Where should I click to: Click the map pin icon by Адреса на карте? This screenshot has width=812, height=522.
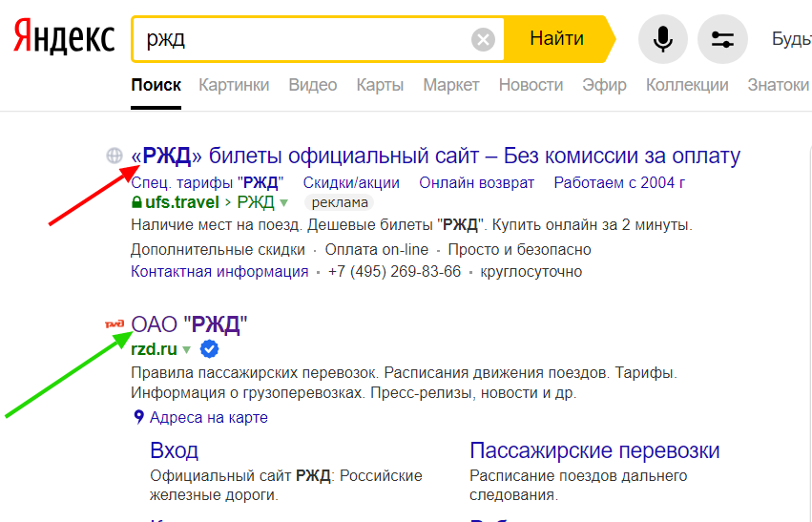[138, 417]
